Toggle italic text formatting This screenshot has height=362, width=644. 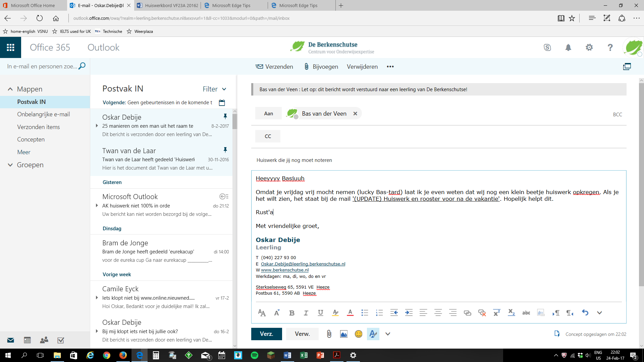(306, 313)
